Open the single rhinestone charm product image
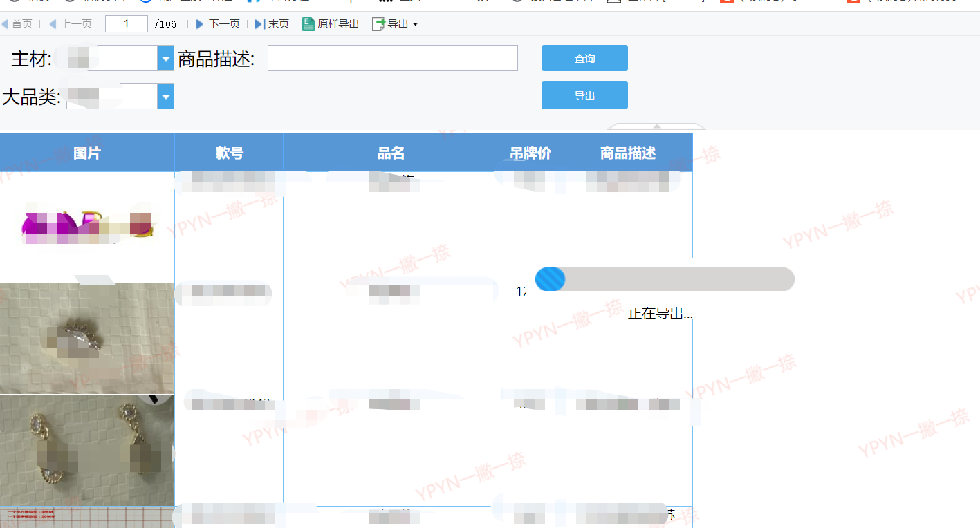 point(87,339)
